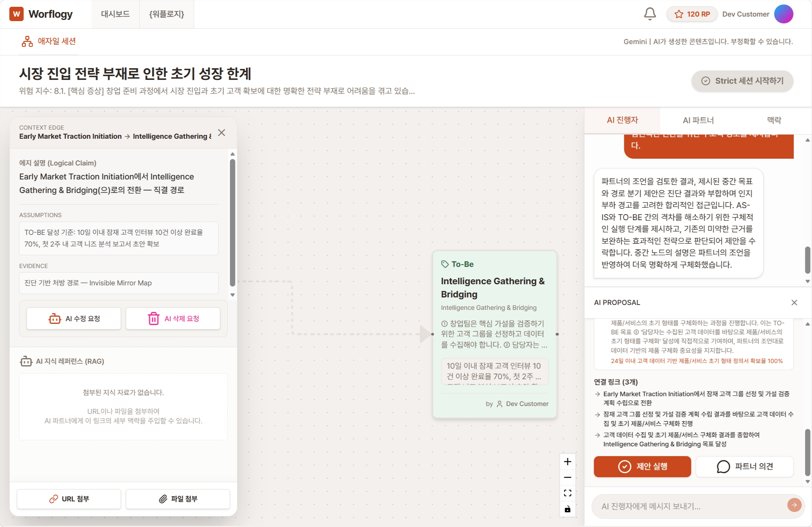Click the 120 RP star badge
This screenshot has height=527, width=812.
[x=692, y=14]
